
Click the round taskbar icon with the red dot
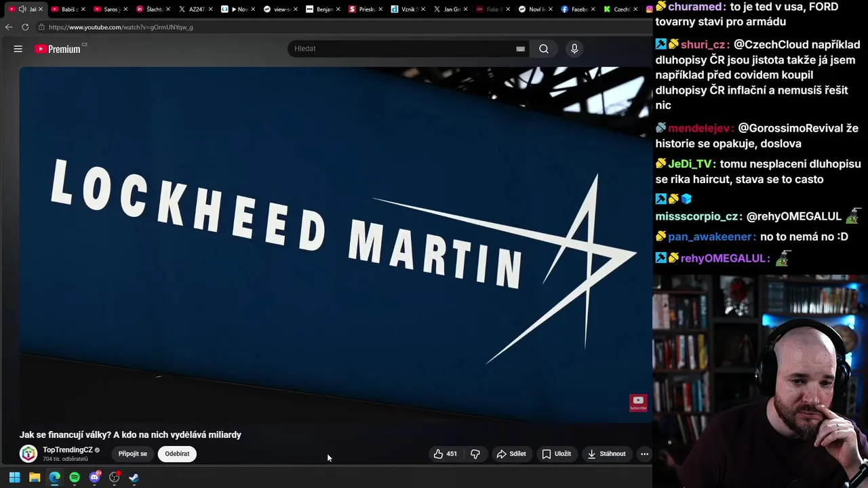click(115, 477)
